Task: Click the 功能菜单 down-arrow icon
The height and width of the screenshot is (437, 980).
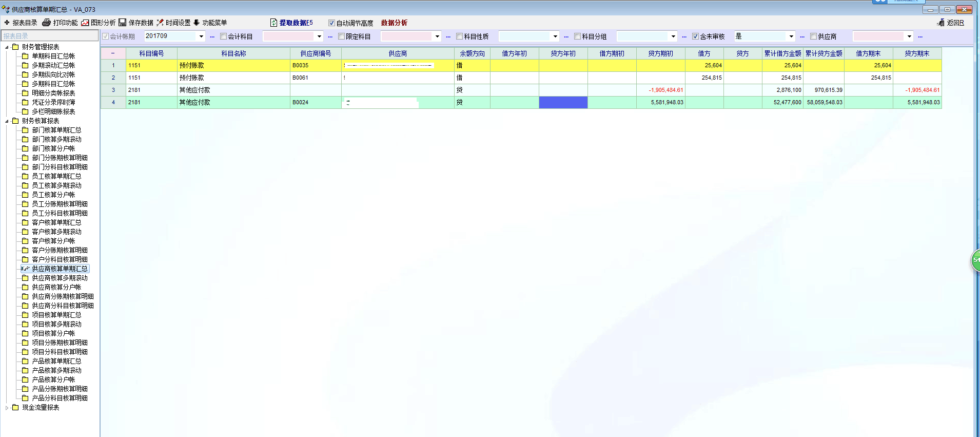Action: click(197, 23)
